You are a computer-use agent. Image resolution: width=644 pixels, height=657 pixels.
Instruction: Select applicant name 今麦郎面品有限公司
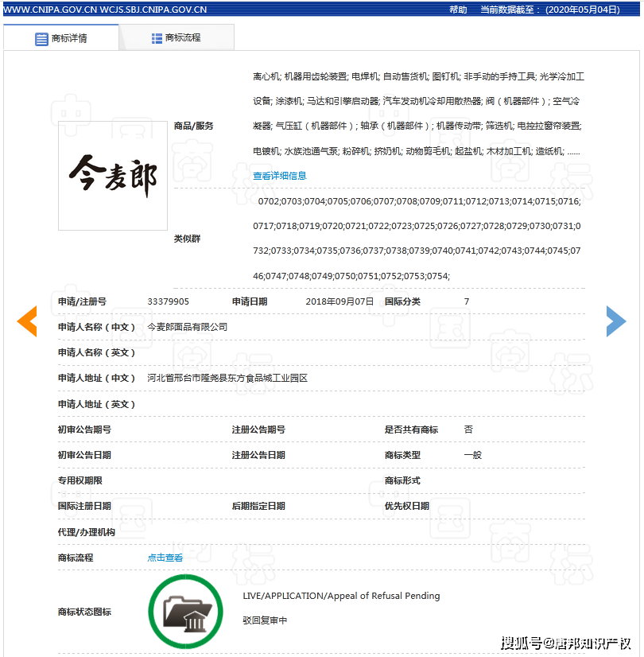coord(187,327)
